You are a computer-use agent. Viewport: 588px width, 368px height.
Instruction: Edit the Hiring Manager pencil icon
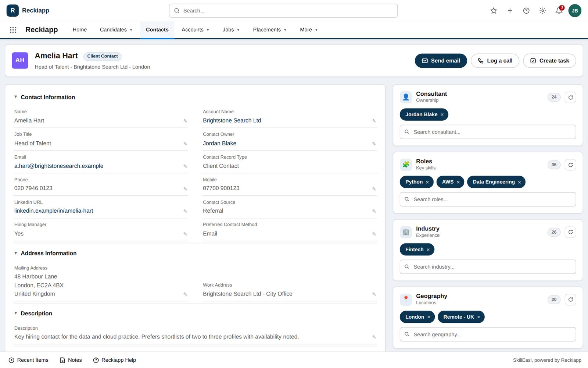coord(185,234)
